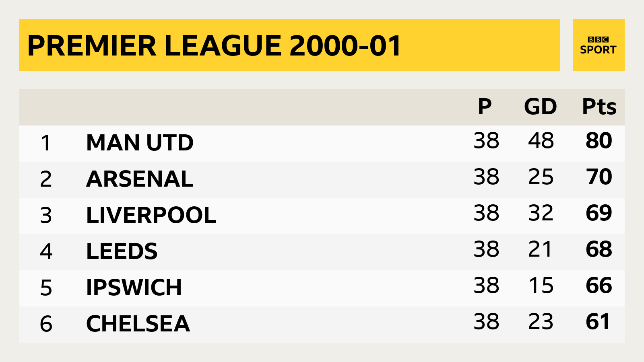This screenshot has width=644, height=362.
Task: Select the MAN UTD team name
Action: coord(140,143)
